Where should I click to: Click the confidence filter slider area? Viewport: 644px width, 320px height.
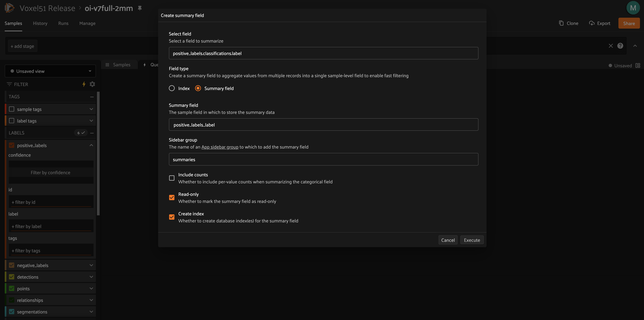[x=51, y=172]
